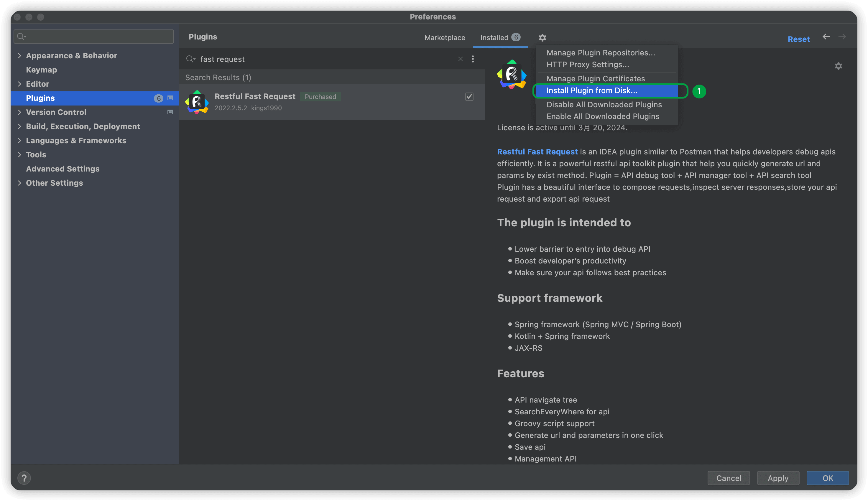Click the Help question mark icon
This screenshot has width=868, height=501.
pos(24,478)
